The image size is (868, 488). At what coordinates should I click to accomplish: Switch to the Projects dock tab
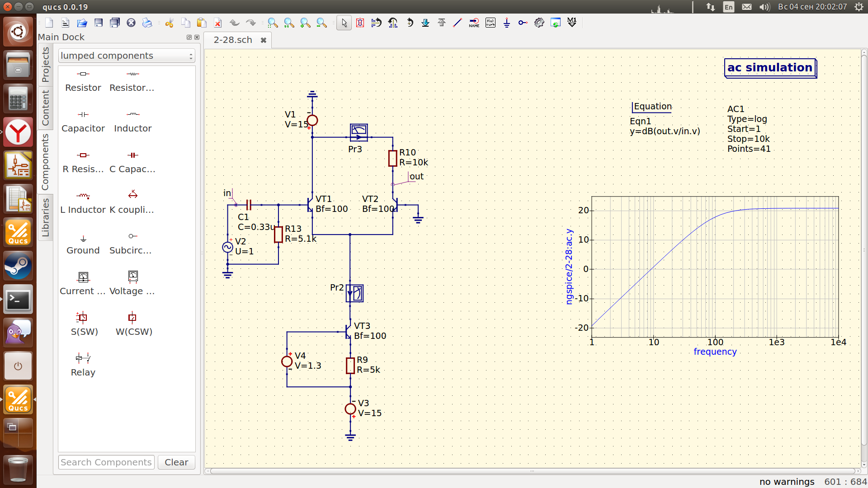coord(45,65)
